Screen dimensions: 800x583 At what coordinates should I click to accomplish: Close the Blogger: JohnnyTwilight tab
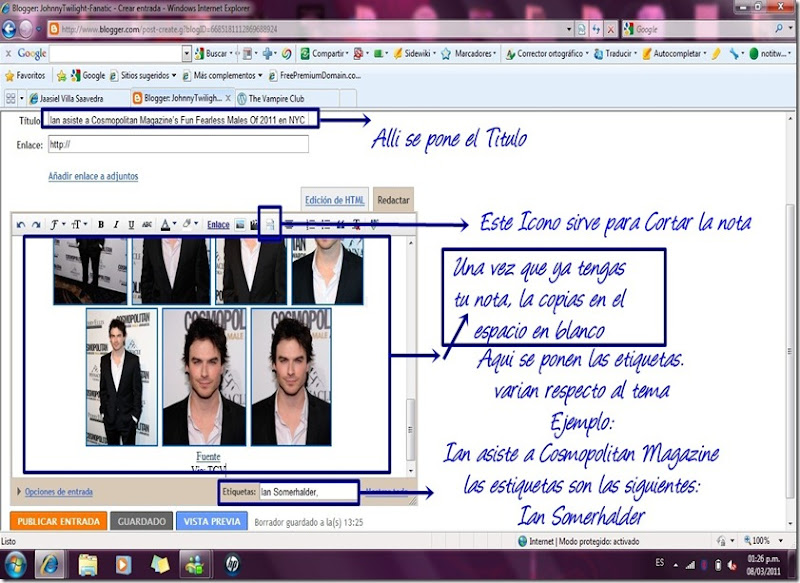point(228,98)
